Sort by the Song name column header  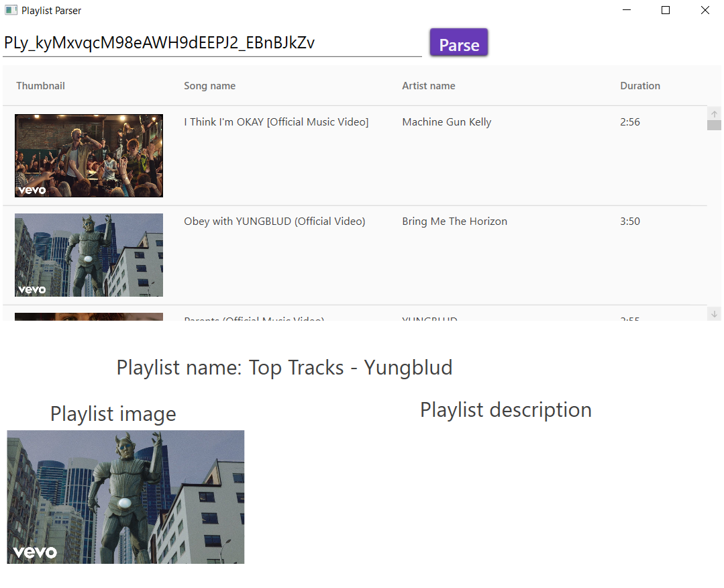pyautogui.click(x=209, y=85)
